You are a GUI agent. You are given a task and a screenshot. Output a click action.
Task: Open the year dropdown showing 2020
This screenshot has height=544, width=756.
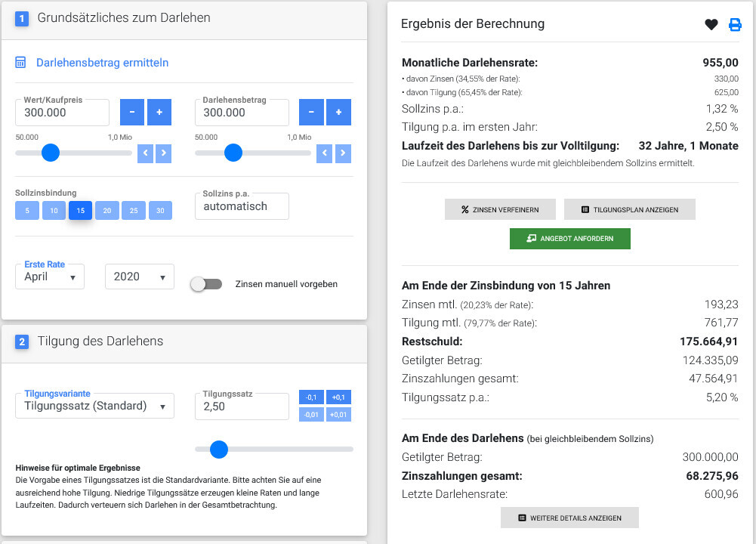(140, 277)
